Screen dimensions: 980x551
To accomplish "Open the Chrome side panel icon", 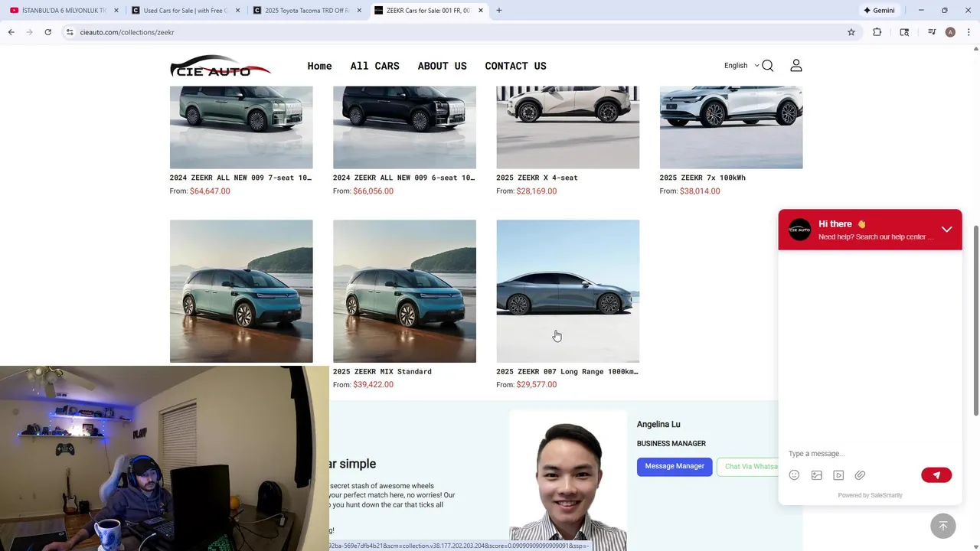I will (x=904, y=32).
